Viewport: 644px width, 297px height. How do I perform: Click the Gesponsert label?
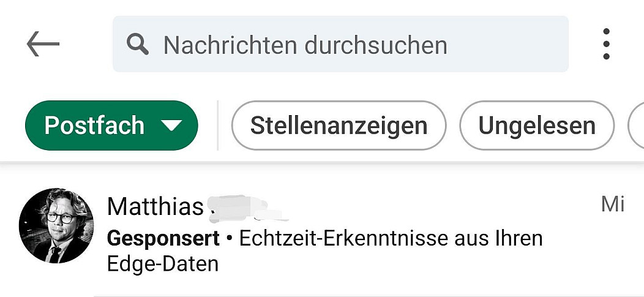[x=163, y=238]
